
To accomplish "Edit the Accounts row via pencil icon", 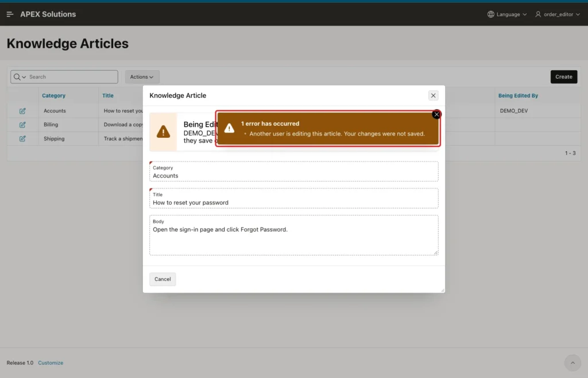I will 22,111.
